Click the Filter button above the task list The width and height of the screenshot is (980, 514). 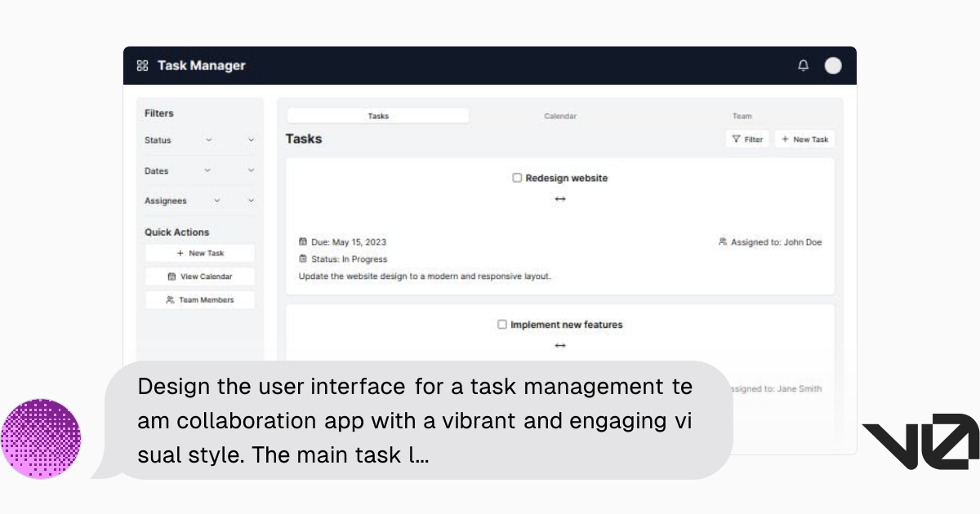(x=747, y=140)
